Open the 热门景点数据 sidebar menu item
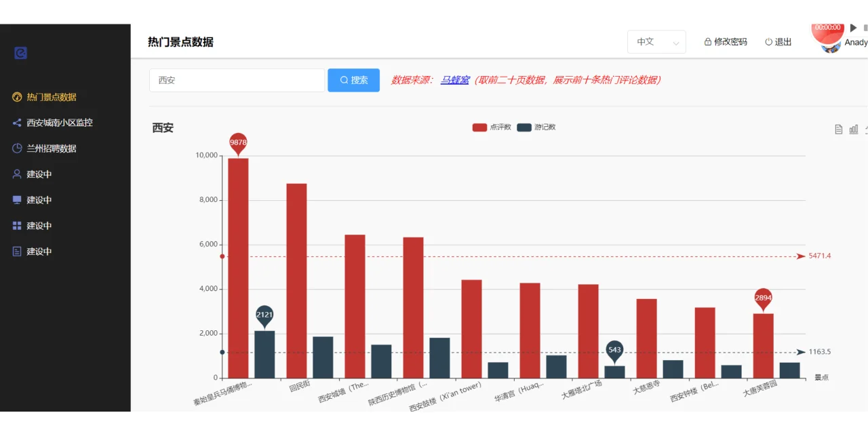Image resolution: width=868 pixels, height=434 pixels. pos(65,97)
